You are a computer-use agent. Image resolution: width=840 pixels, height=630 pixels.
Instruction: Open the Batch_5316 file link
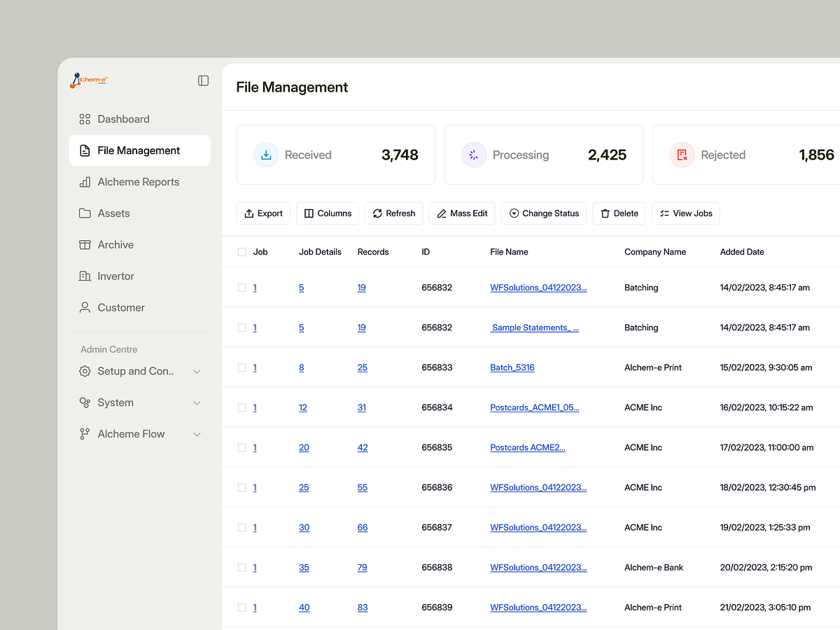click(512, 367)
